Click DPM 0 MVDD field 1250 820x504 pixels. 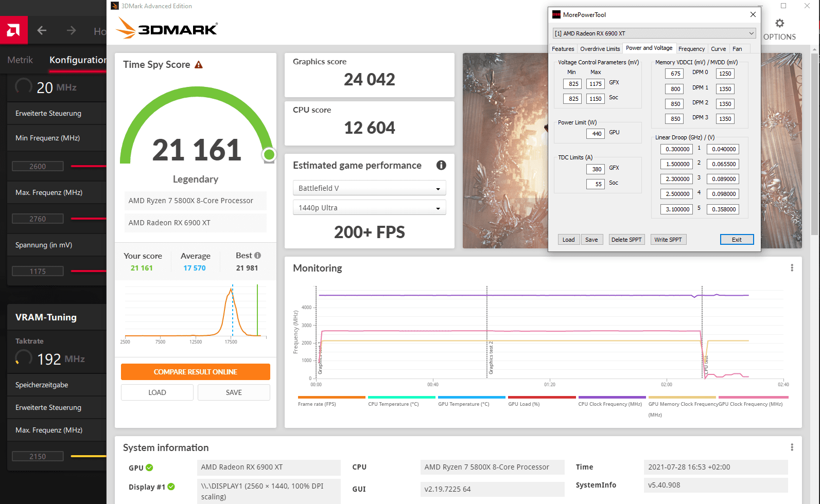(725, 74)
